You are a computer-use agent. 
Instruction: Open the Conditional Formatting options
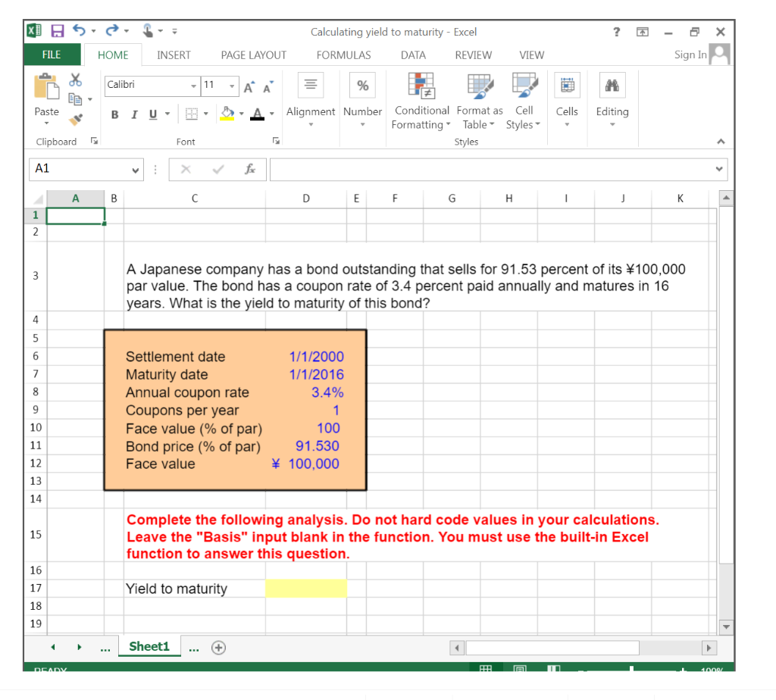pyautogui.click(x=421, y=100)
